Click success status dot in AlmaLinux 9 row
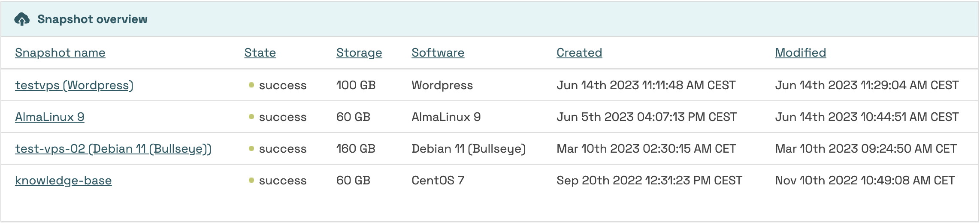This screenshot has width=980, height=223. (251, 117)
